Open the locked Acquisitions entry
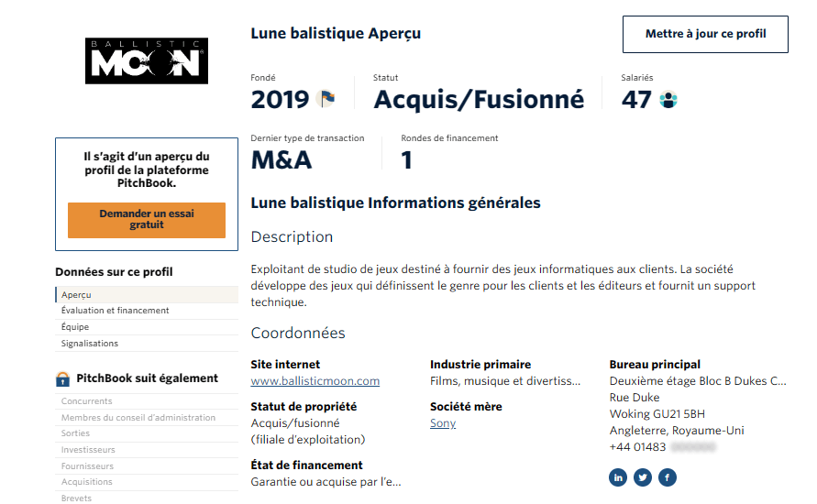Image resolution: width=817 pixels, height=504 pixels. [x=87, y=482]
